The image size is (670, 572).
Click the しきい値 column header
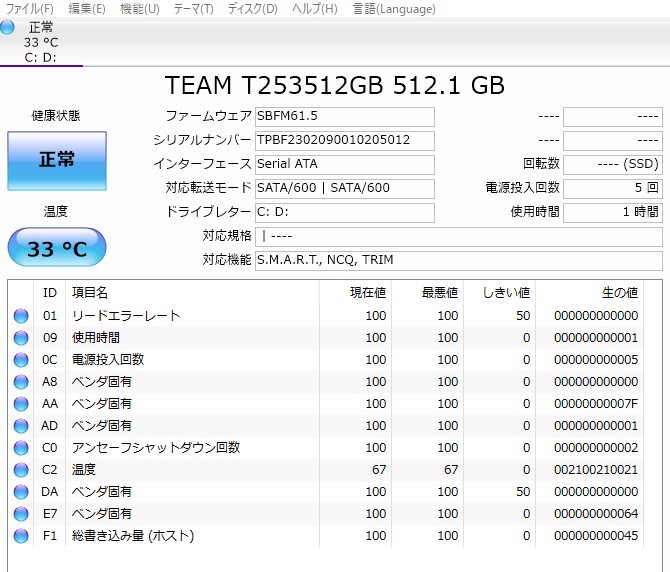point(500,293)
